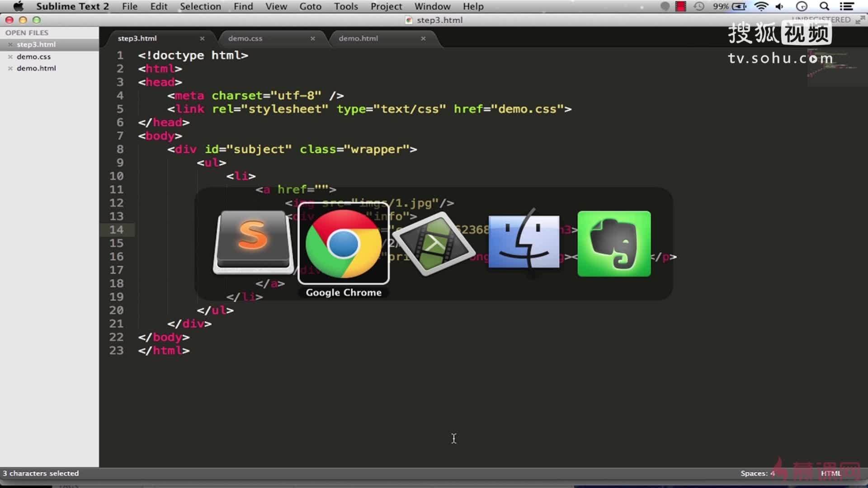Click the volume speaker icon
This screenshot has height=488, width=868.
tap(780, 6)
